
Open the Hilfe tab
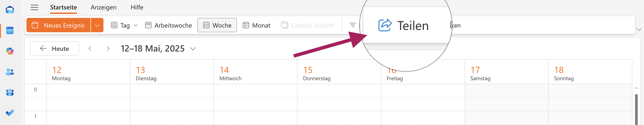point(137,7)
